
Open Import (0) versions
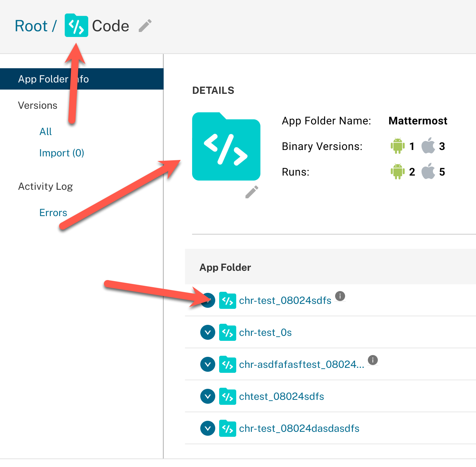(x=62, y=153)
